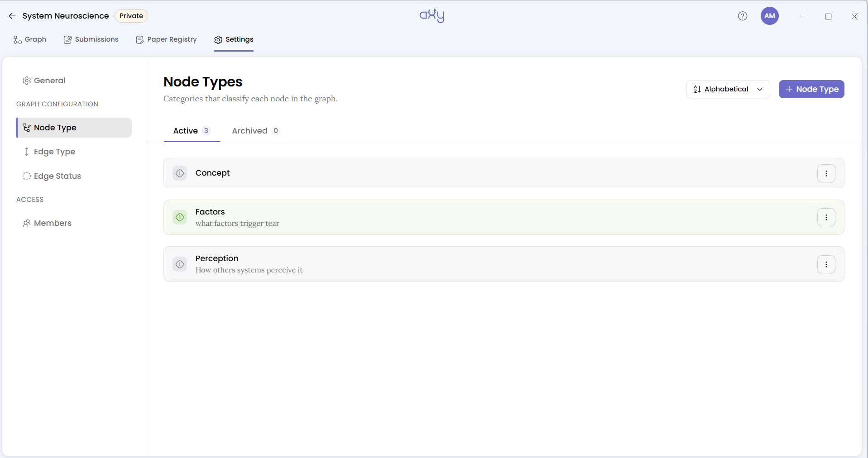
Task: Open Members in the sidebar
Action: click(47, 223)
